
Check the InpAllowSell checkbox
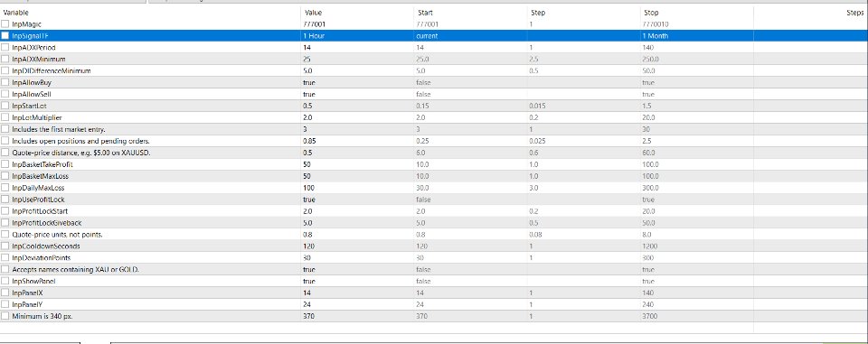pos(5,94)
